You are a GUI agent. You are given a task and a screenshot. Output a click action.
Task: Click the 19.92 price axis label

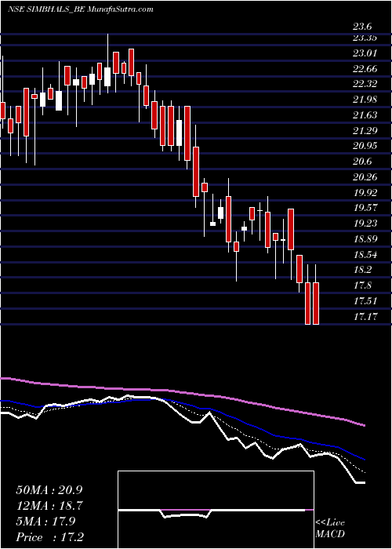pyautogui.click(x=365, y=192)
